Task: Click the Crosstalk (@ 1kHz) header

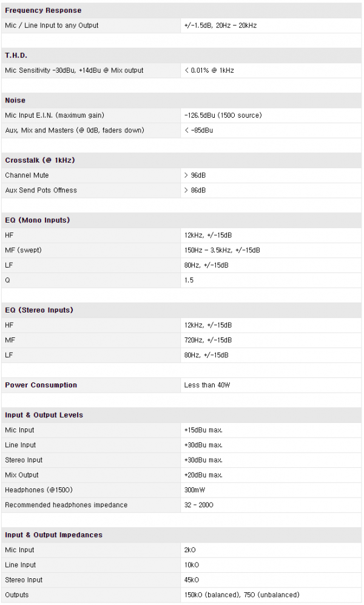Action: [x=40, y=160]
